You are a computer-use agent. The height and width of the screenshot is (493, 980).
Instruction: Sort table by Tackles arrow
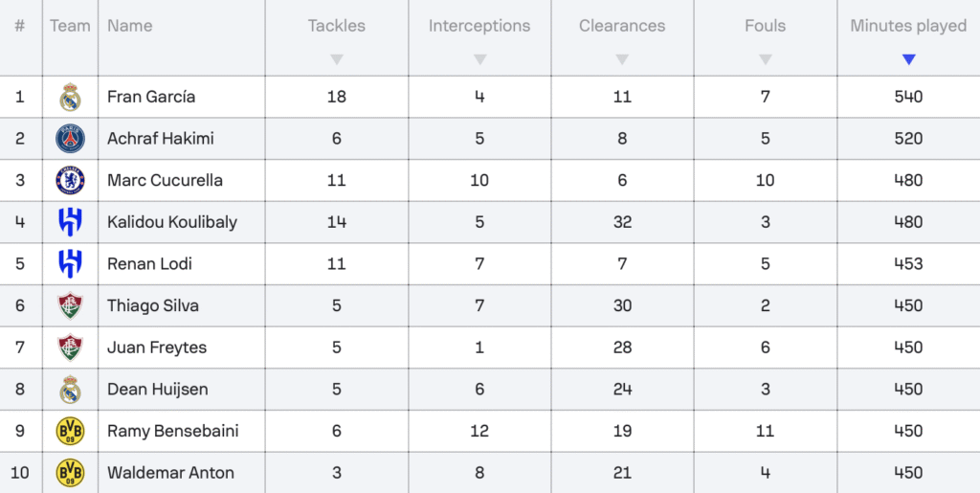[337, 60]
